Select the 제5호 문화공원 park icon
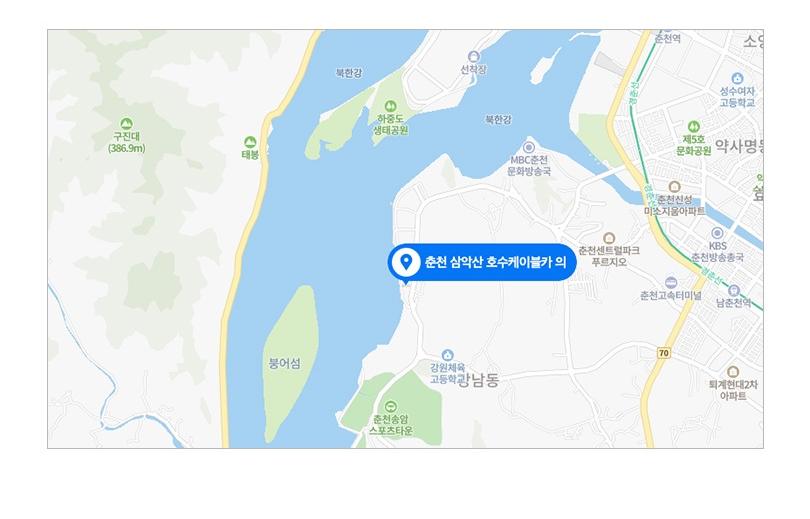This screenshot has width=810, height=519. coord(694,127)
